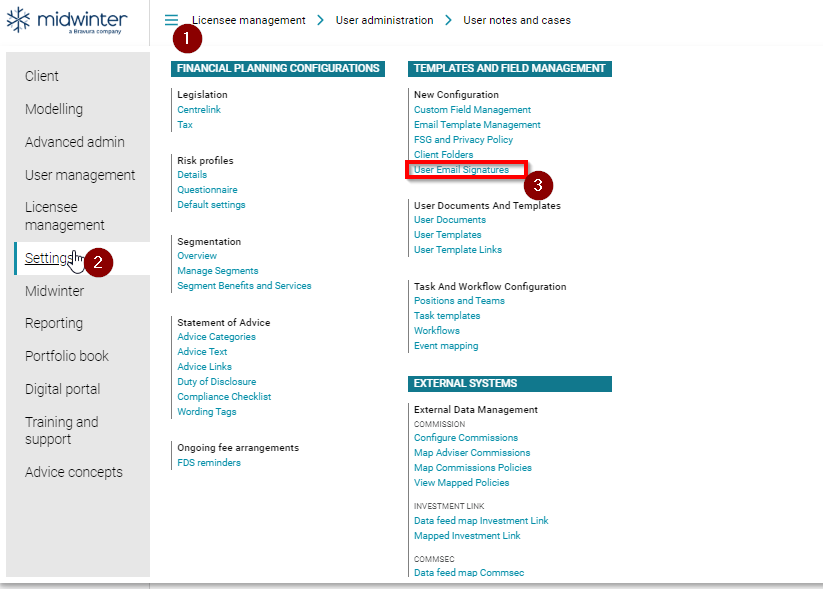The width and height of the screenshot is (823, 589).
Task: Go to User management in sidebar
Action: (x=80, y=175)
